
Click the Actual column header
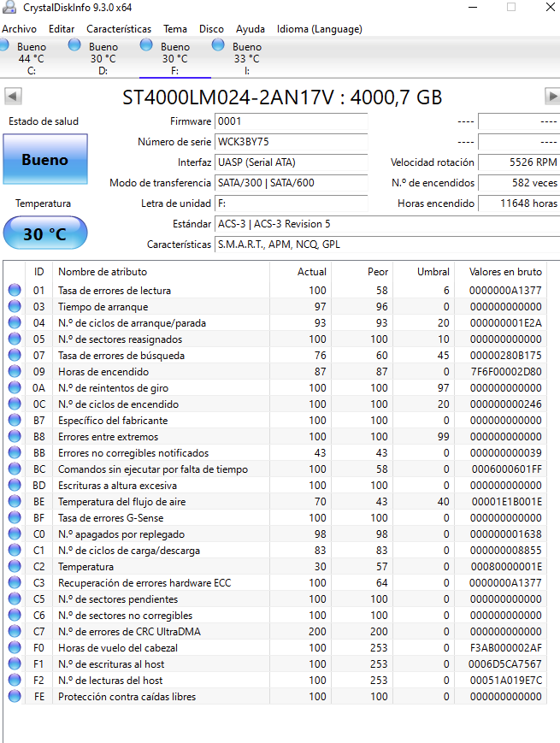click(x=300, y=272)
